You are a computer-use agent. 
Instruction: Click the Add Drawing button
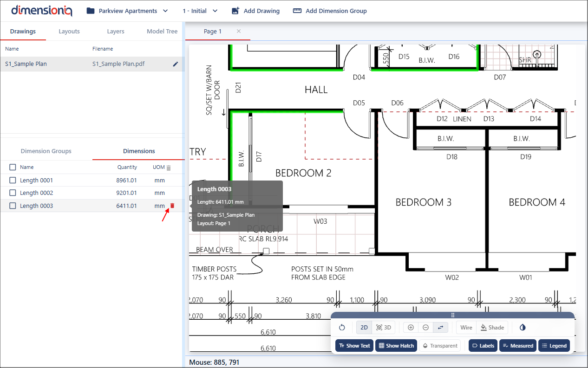(255, 11)
